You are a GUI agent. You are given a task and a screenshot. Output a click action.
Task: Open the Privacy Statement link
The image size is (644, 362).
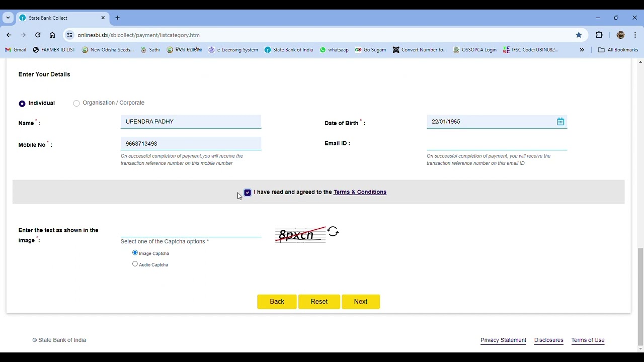[503, 340]
